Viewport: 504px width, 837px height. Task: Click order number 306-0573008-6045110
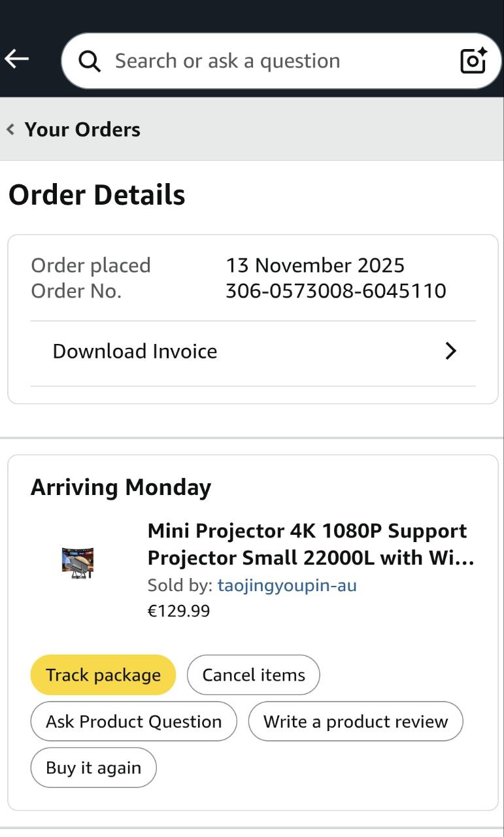(335, 290)
